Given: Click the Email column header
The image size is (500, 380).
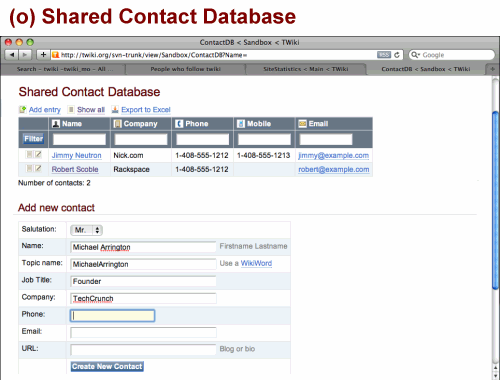Looking at the screenshot, I should pos(334,124).
